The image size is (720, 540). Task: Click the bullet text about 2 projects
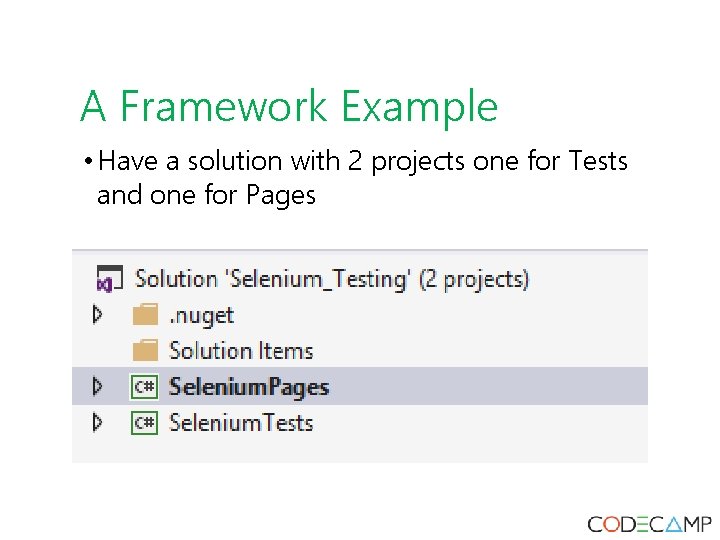click(x=364, y=161)
